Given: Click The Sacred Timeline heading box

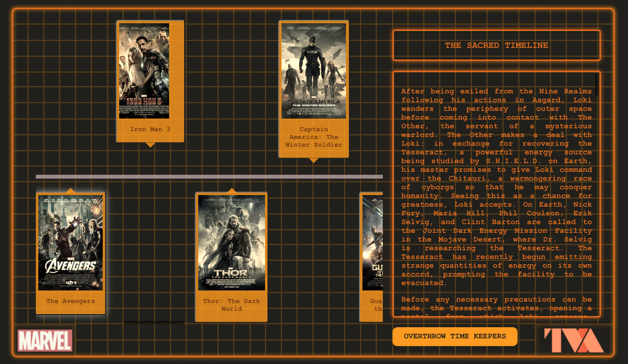Looking at the screenshot, I should click(x=496, y=45).
